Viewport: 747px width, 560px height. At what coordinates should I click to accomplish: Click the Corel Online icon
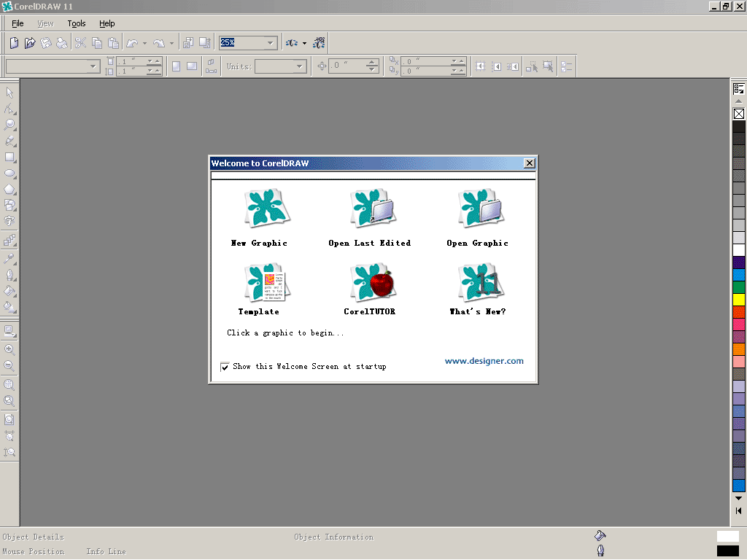(x=319, y=43)
